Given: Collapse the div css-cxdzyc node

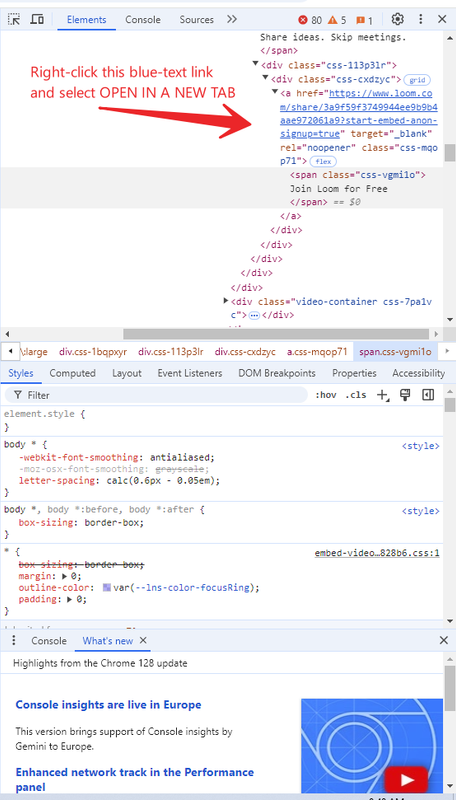Looking at the screenshot, I should coord(265,78).
